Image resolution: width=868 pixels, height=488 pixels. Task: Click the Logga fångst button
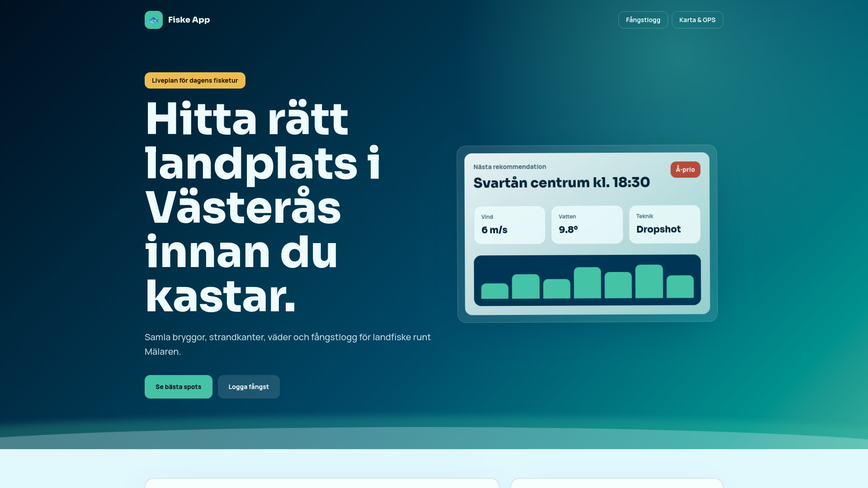(x=249, y=387)
